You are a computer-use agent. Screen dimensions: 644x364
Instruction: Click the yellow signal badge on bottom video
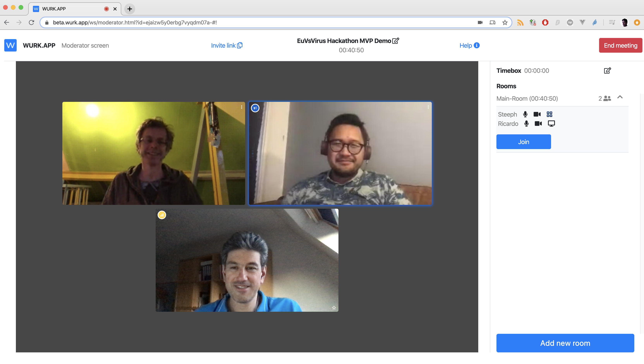point(162,215)
